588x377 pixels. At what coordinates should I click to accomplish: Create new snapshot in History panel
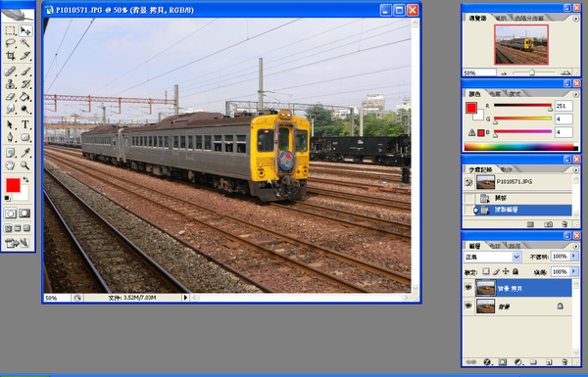pyautogui.click(x=548, y=224)
